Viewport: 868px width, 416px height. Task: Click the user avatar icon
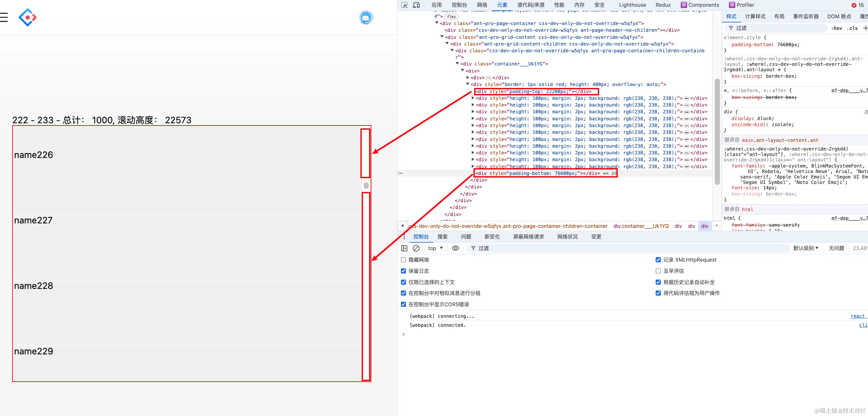coord(366,18)
